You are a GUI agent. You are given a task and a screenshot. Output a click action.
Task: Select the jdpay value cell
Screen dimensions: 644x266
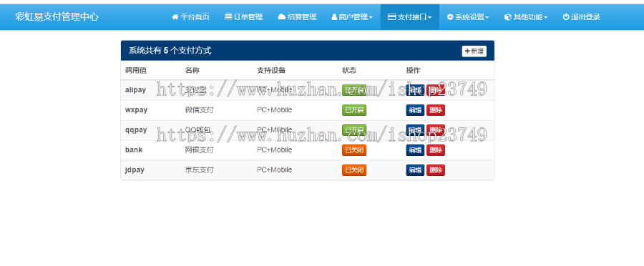135,170
